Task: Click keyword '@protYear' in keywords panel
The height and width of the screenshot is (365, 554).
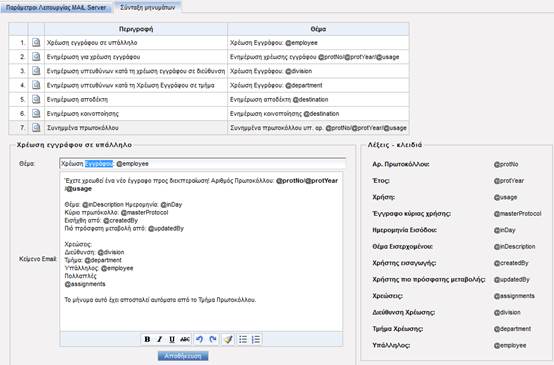Action: pyautogui.click(x=509, y=181)
